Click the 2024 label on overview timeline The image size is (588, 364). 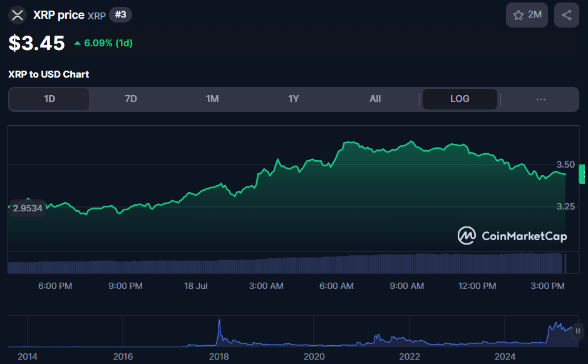coord(505,356)
